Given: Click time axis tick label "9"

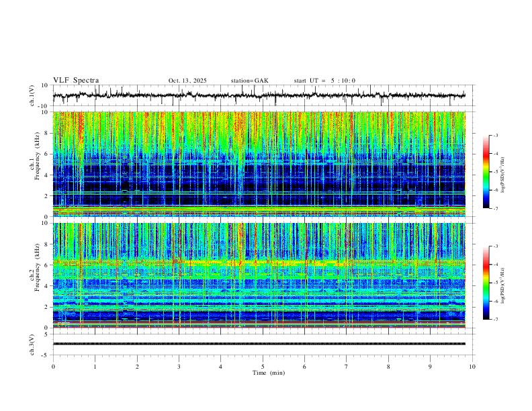Looking at the screenshot, I should pyautogui.click(x=430, y=367).
